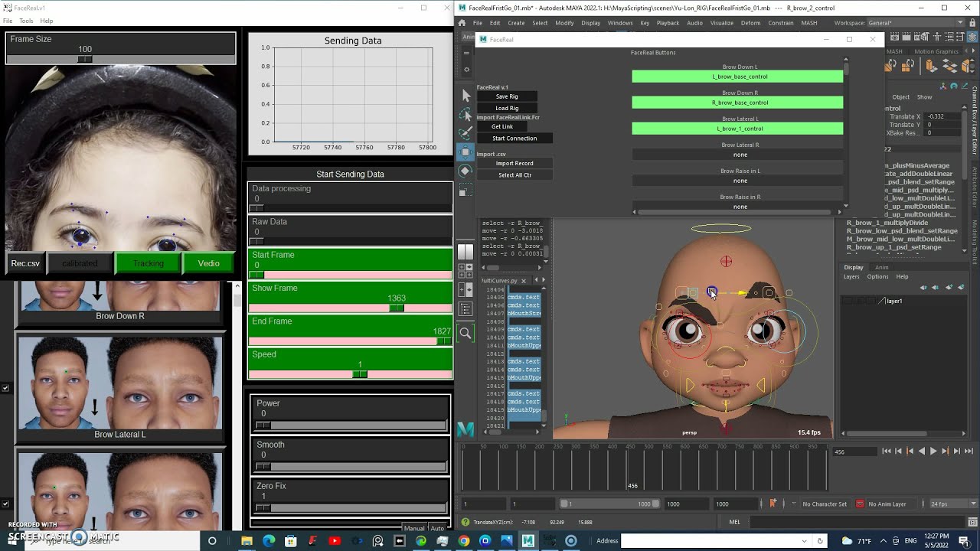Image resolution: width=980 pixels, height=551 pixels.
Task: Open Layers menu in layer editor
Action: pos(851,276)
